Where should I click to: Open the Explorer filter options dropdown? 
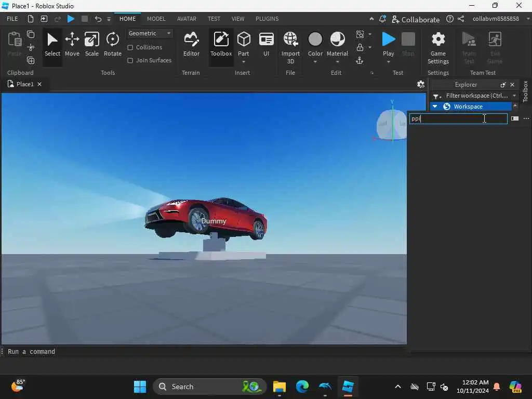[437, 96]
